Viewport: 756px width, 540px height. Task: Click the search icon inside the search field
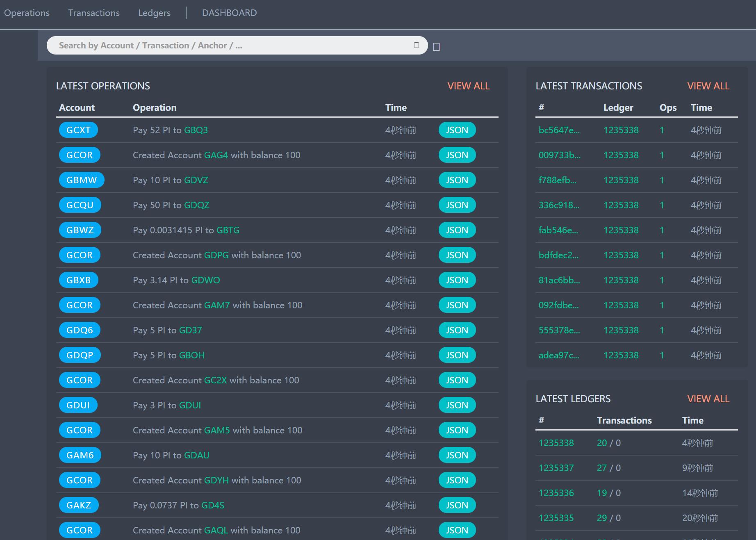click(416, 45)
